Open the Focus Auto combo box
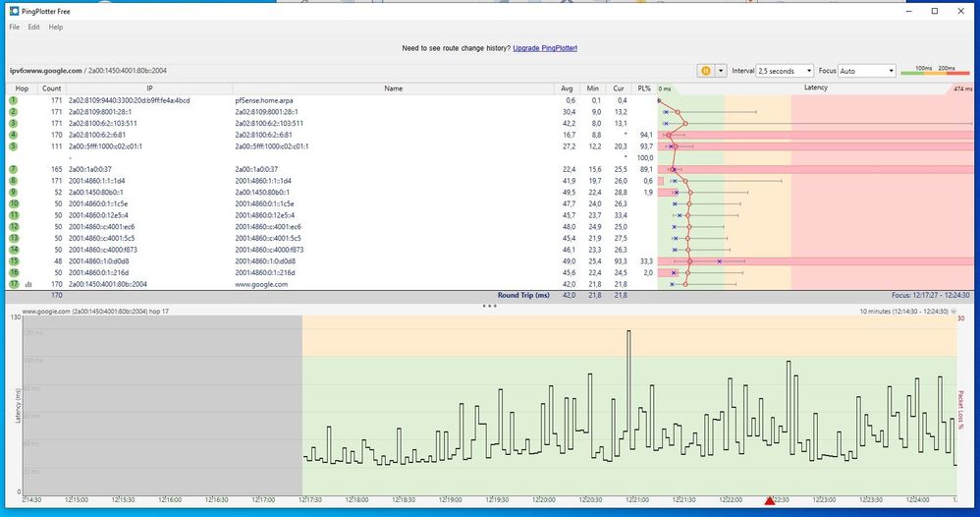Screen dimensions: 980x517 pyautogui.click(x=867, y=71)
